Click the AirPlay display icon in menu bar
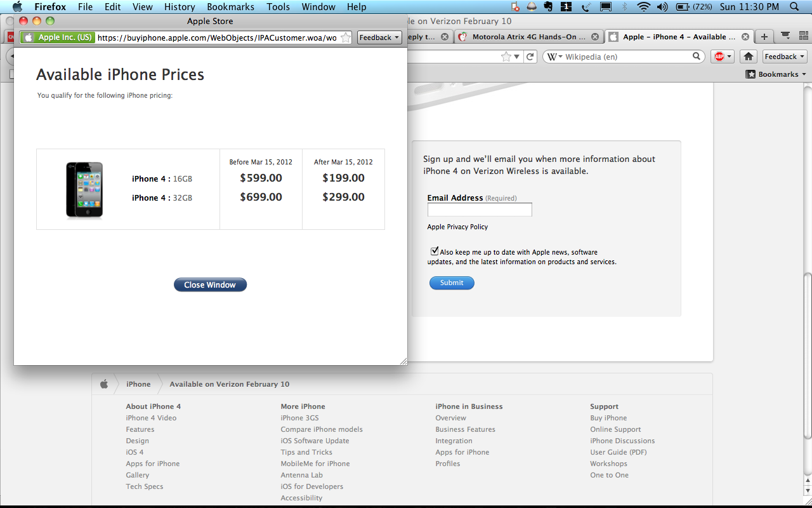This screenshot has height=508, width=812. tap(606, 7)
